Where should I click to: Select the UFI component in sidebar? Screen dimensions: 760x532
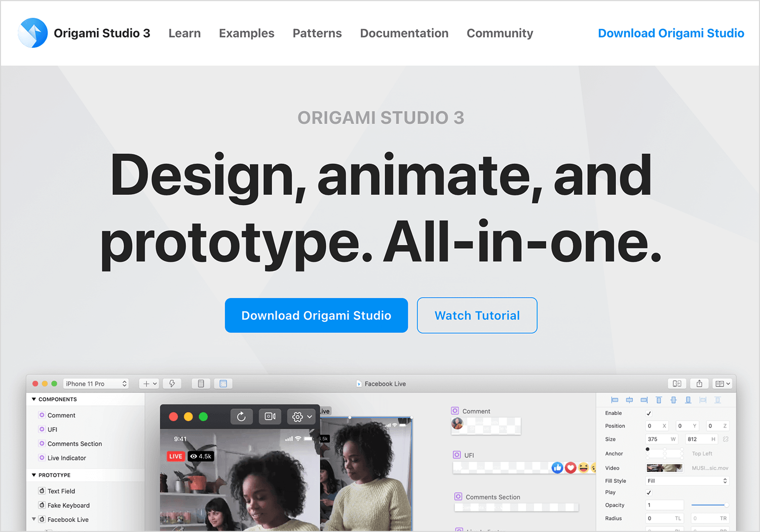pyautogui.click(x=52, y=429)
